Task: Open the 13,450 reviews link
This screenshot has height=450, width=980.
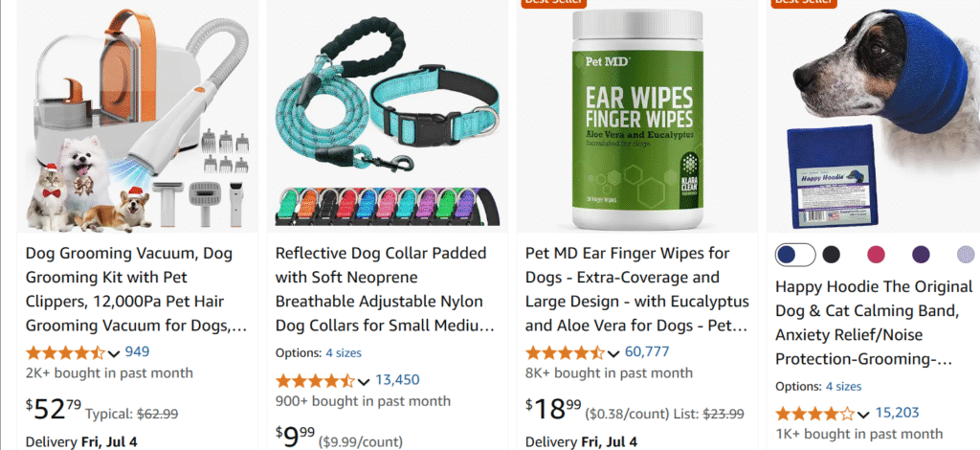Action: pos(397,380)
